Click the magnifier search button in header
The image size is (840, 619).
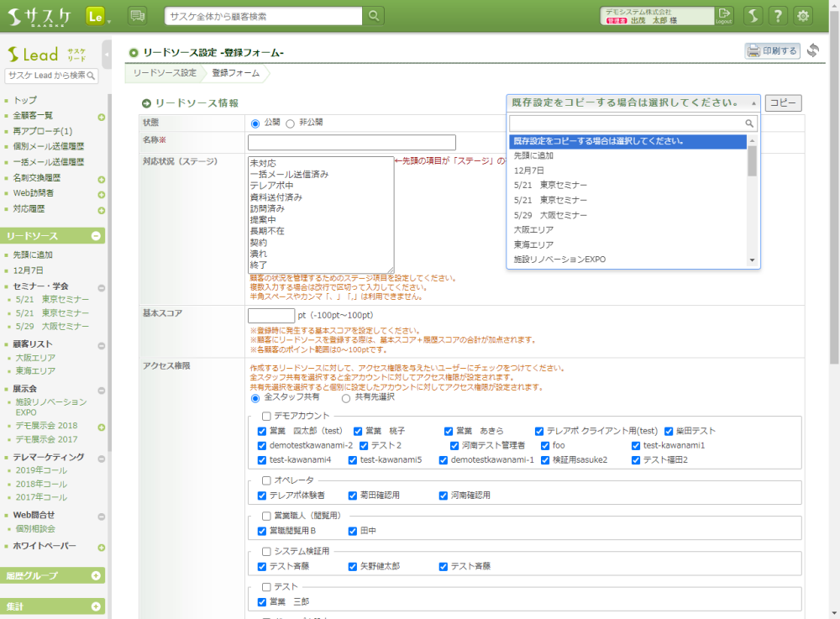[x=374, y=16]
